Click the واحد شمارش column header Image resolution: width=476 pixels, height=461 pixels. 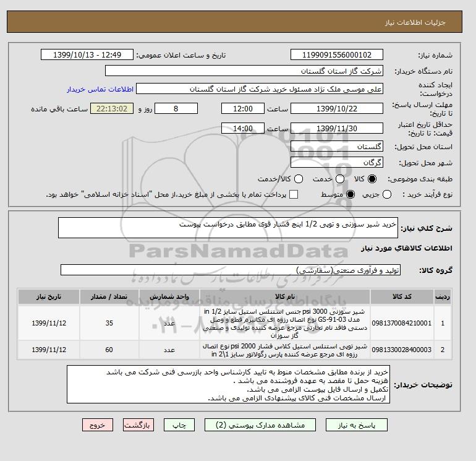click(169, 297)
